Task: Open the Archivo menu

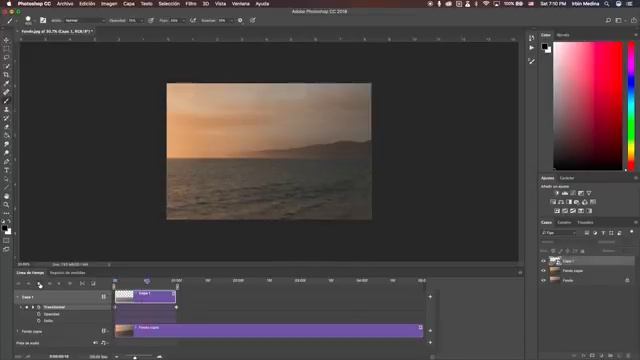Action: click(65, 4)
